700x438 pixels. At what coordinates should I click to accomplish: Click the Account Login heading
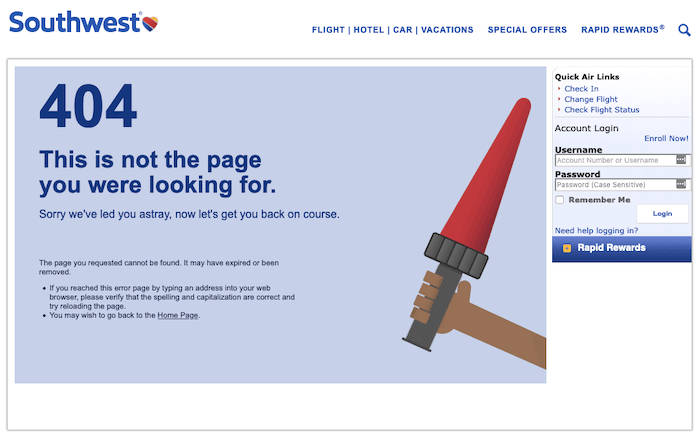click(x=587, y=128)
